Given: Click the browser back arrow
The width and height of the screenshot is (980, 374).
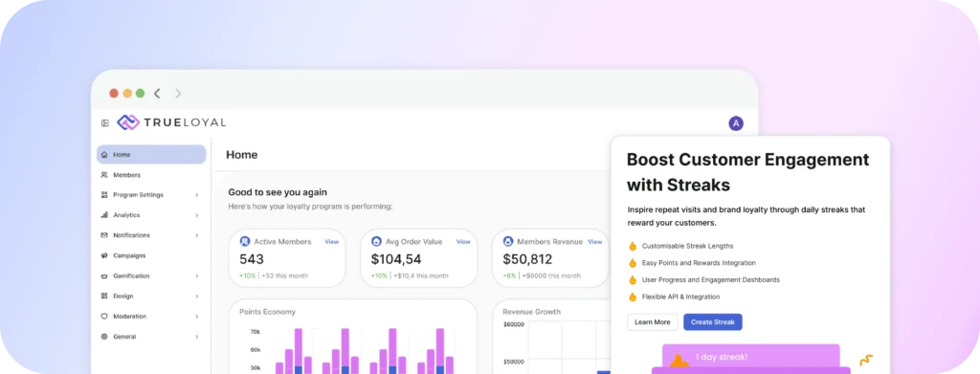Looking at the screenshot, I should (157, 93).
